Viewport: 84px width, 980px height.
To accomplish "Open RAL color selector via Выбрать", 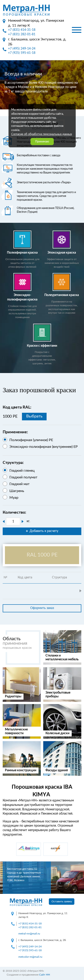I will (34, 416).
